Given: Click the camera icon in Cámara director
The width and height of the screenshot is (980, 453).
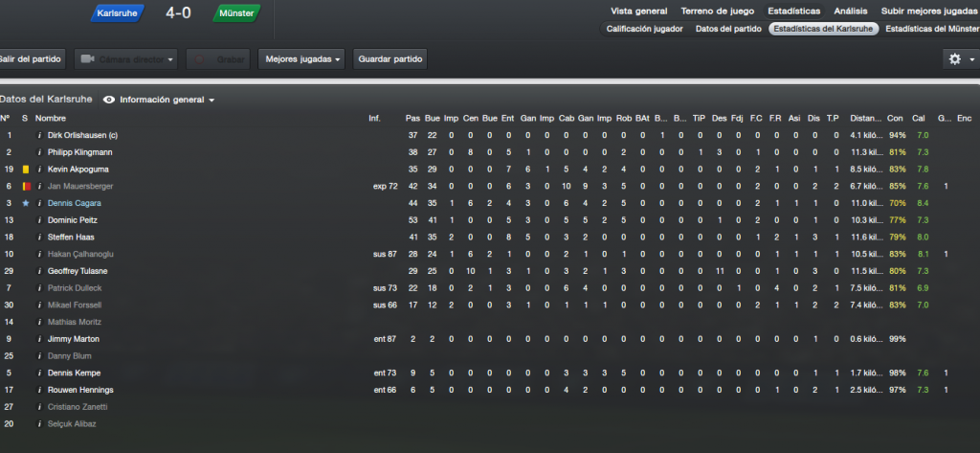Looking at the screenshot, I should (x=87, y=59).
